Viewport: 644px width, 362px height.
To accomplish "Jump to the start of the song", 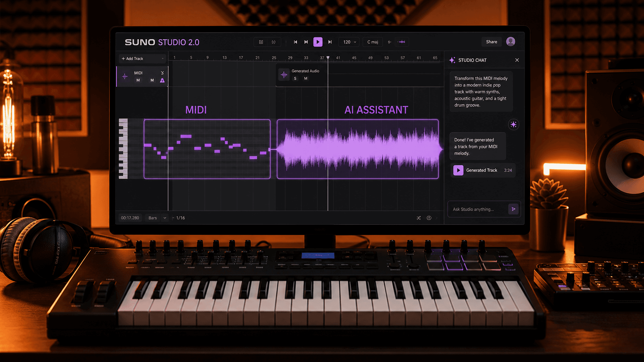I will (295, 42).
